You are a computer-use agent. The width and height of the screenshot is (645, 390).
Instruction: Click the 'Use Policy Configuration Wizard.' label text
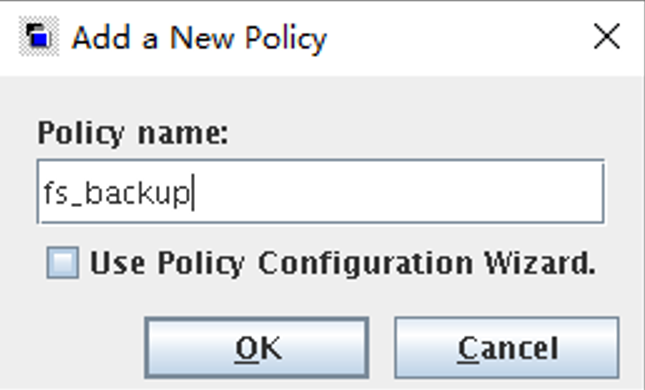coord(343,263)
